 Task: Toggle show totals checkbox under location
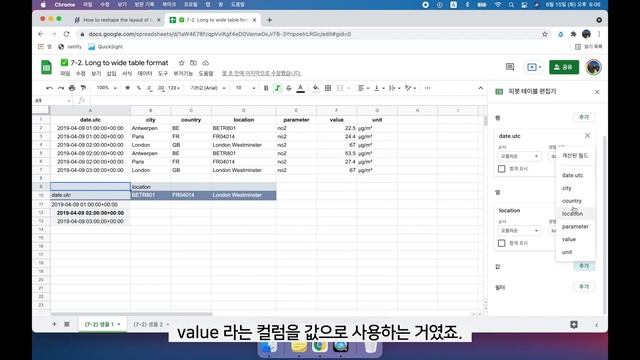tap(502, 243)
